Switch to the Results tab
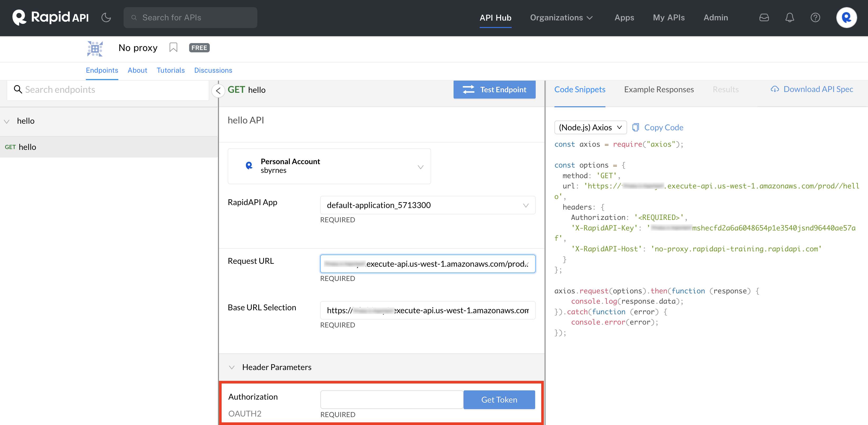This screenshot has height=425, width=868. coord(725,89)
